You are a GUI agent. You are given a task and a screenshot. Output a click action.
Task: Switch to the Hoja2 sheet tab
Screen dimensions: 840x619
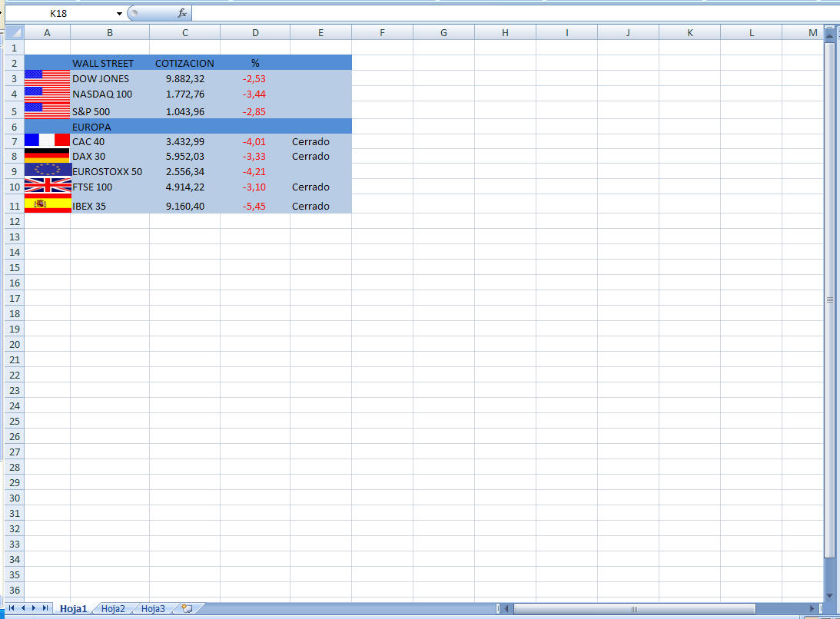113,609
